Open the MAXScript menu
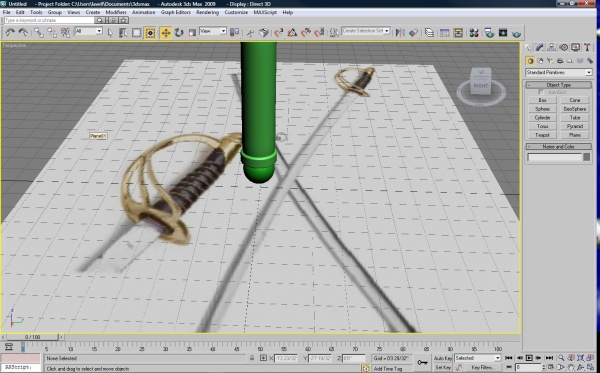Screen dimensions: 600x373 265,12
